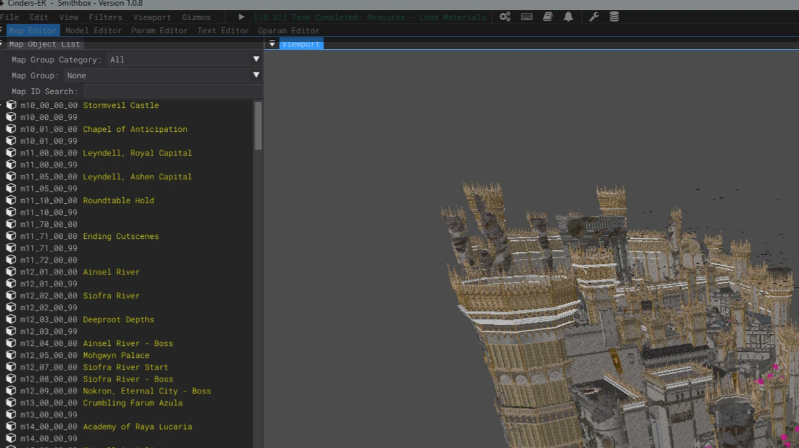
Task: Click the play arrow task icon
Action: pos(241,17)
